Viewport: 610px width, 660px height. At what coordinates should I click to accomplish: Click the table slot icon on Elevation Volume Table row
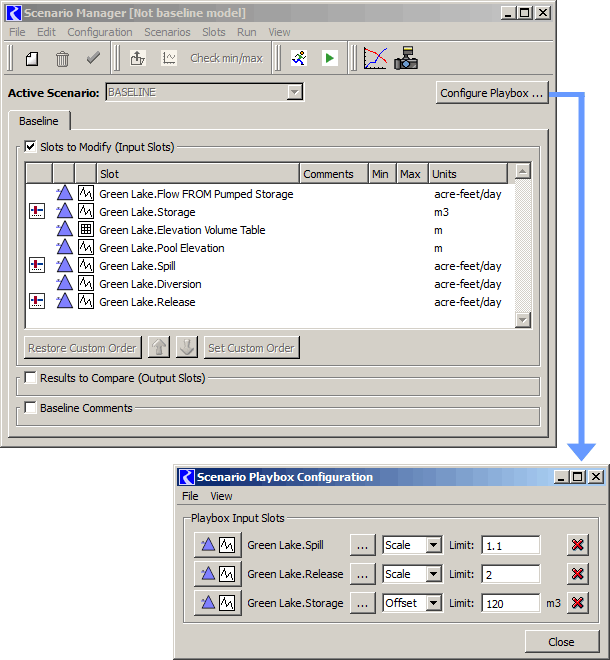pos(86,229)
